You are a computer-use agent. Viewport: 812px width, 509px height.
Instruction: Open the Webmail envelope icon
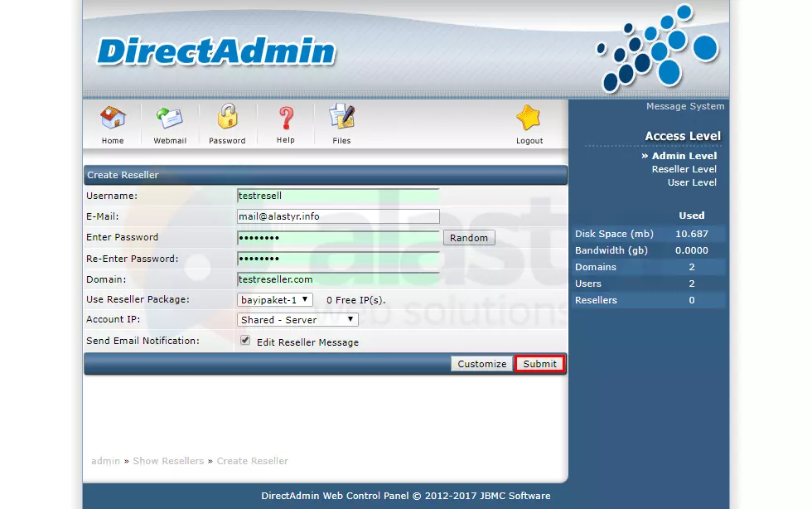[170, 119]
